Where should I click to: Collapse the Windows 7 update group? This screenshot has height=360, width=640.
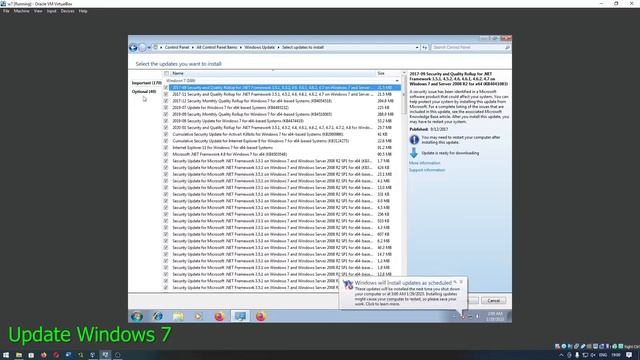coord(397,81)
